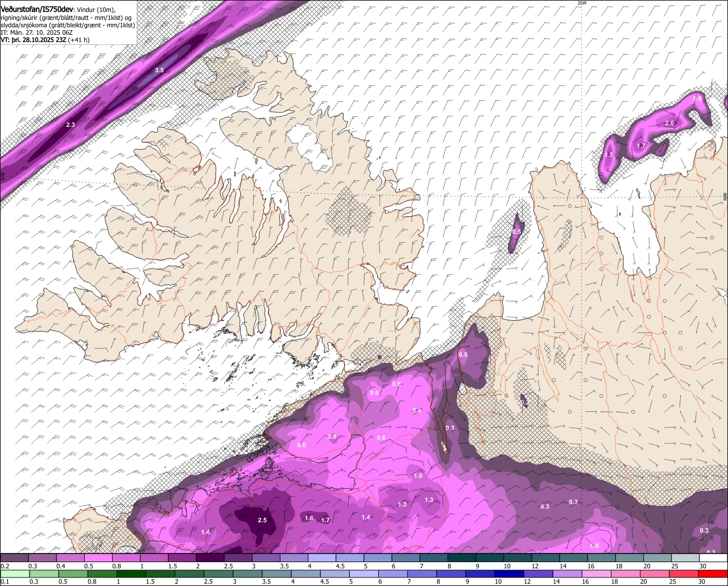Select the navy blue swatch in the lower legend row
The height and width of the screenshot is (586, 728).
pos(509,573)
